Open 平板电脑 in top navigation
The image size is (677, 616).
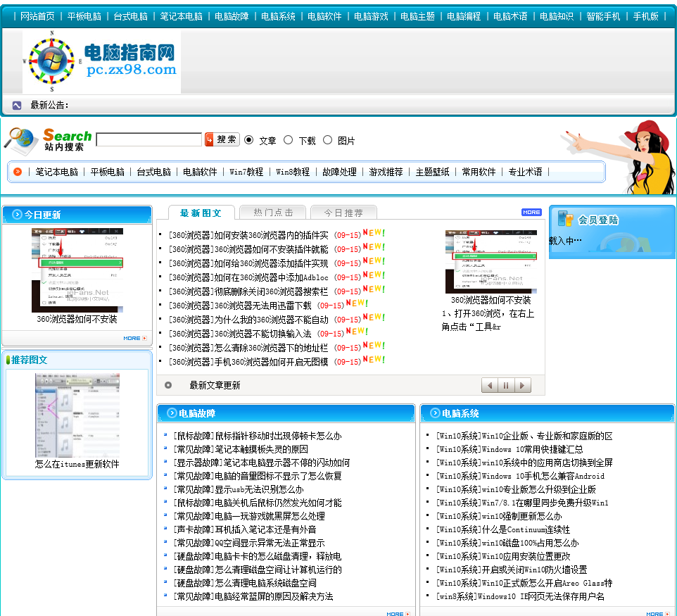tap(84, 16)
